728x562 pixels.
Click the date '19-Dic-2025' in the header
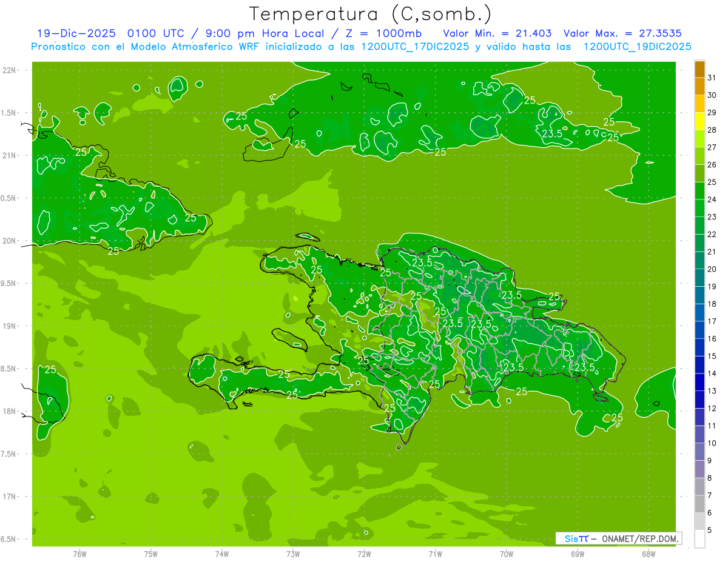click(77, 33)
